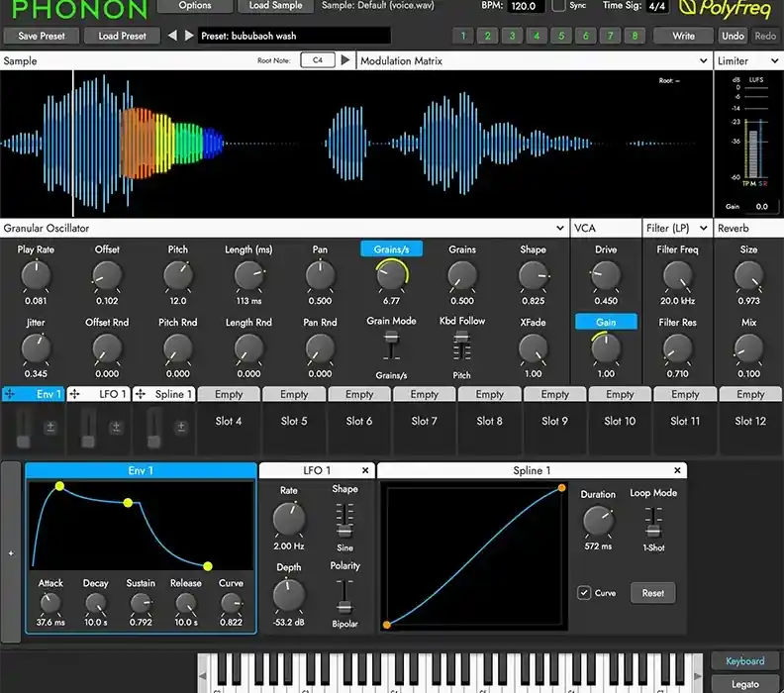Click the preset name field bububaoh wash
784x693 pixels.
pos(294,36)
